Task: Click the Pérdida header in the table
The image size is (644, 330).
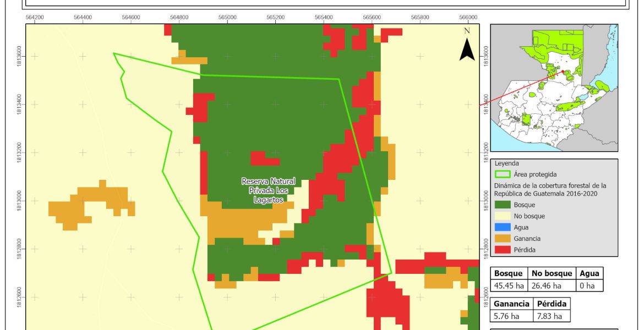Action: tap(551, 304)
